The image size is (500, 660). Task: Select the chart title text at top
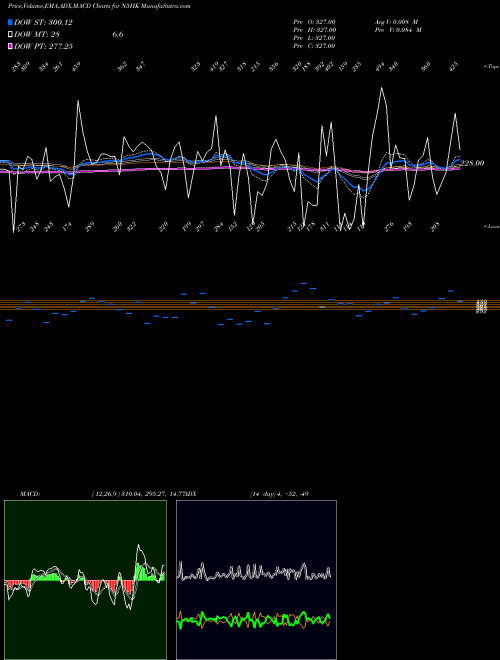(99, 6)
